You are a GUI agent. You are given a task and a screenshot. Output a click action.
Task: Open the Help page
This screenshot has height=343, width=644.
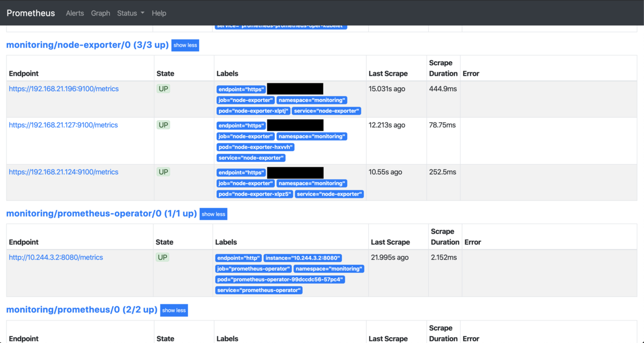pos(159,13)
